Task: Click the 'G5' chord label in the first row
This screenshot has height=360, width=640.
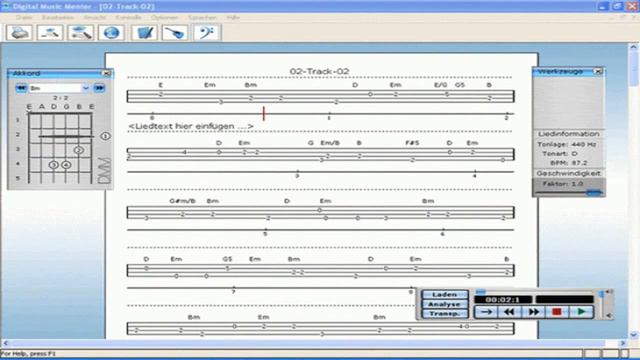Action: [x=460, y=85]
